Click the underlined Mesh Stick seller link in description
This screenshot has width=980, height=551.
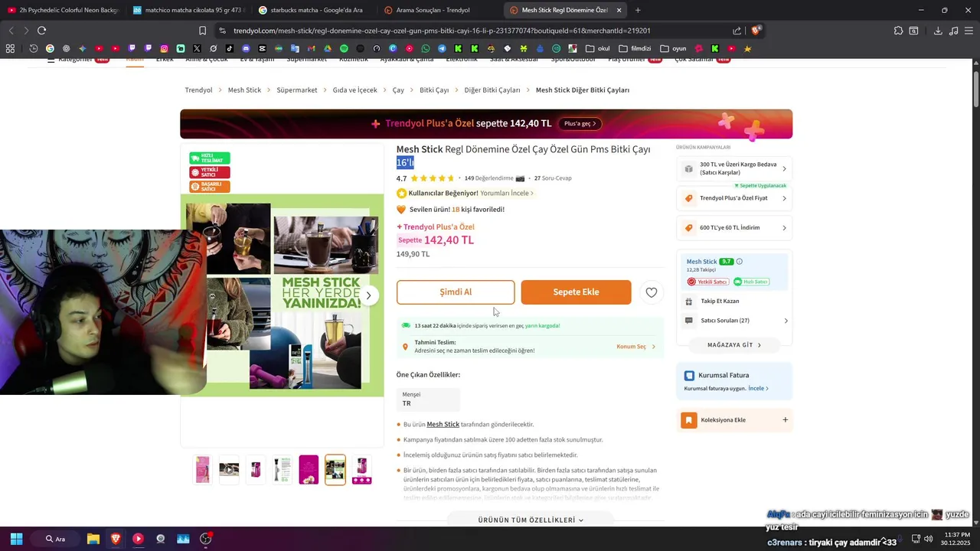click(x=443, y=425)
